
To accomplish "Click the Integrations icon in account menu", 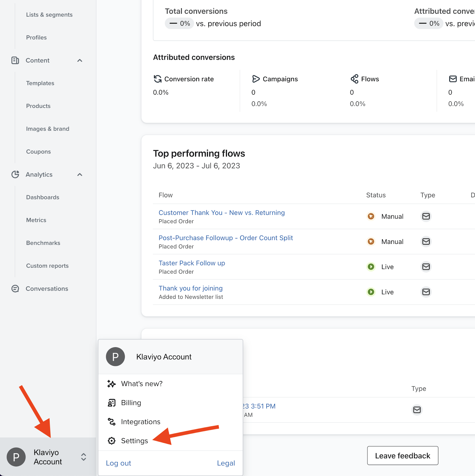I will 111,422.
